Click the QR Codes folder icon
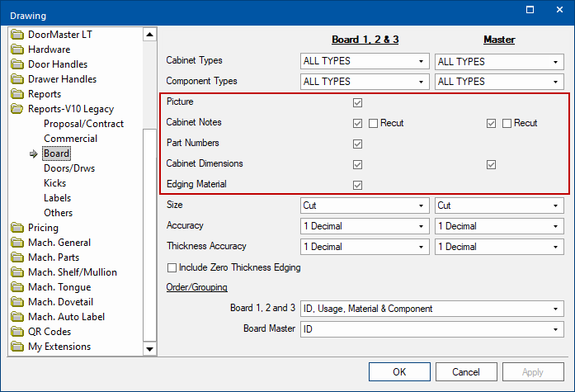 16,332
